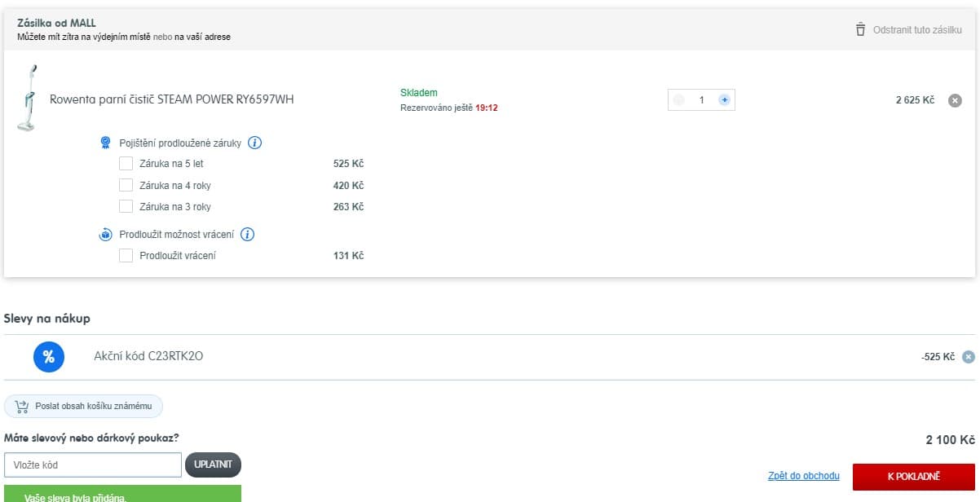This screenshot has width=980, height=502.
Task: Check the Záruka na 5 let box
Action: click(x=126, y=163)
